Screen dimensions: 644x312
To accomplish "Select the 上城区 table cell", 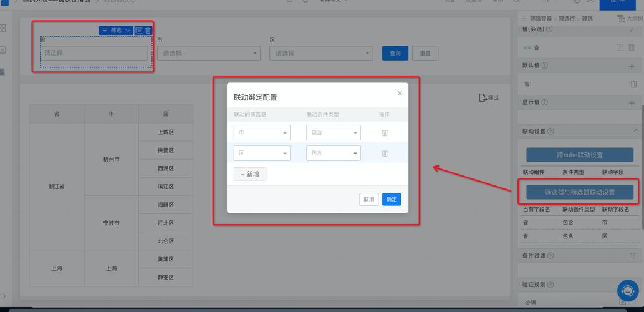I will click(166, 132).
